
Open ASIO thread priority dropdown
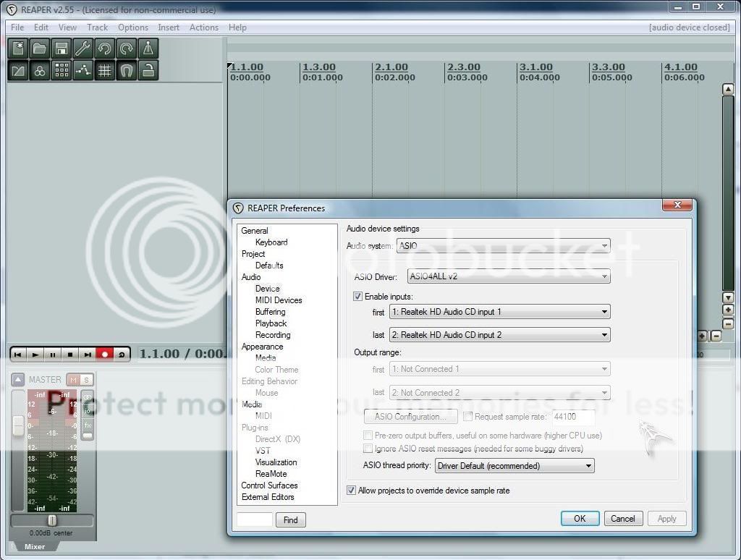(x=515, y=465)
